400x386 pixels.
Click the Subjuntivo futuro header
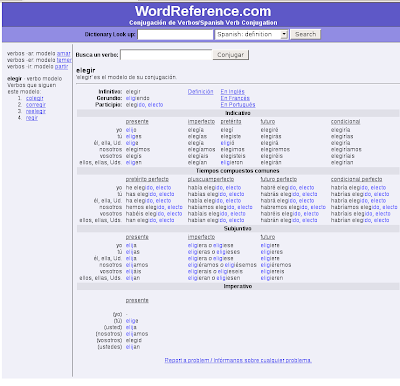click(x=268, y=237)
